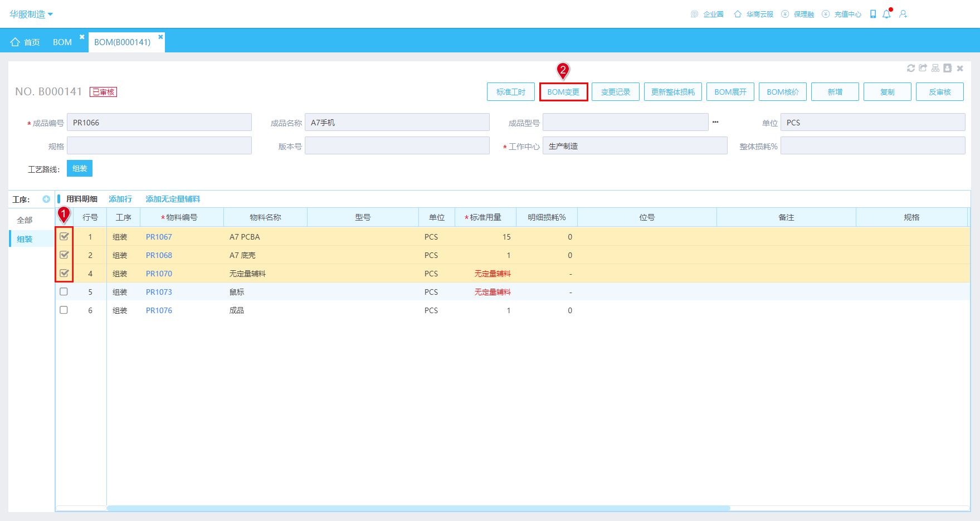Open notifications bell icon
The width and height of the screenshot is (980, 521).
pyautogui.click(x=886, y=14)
